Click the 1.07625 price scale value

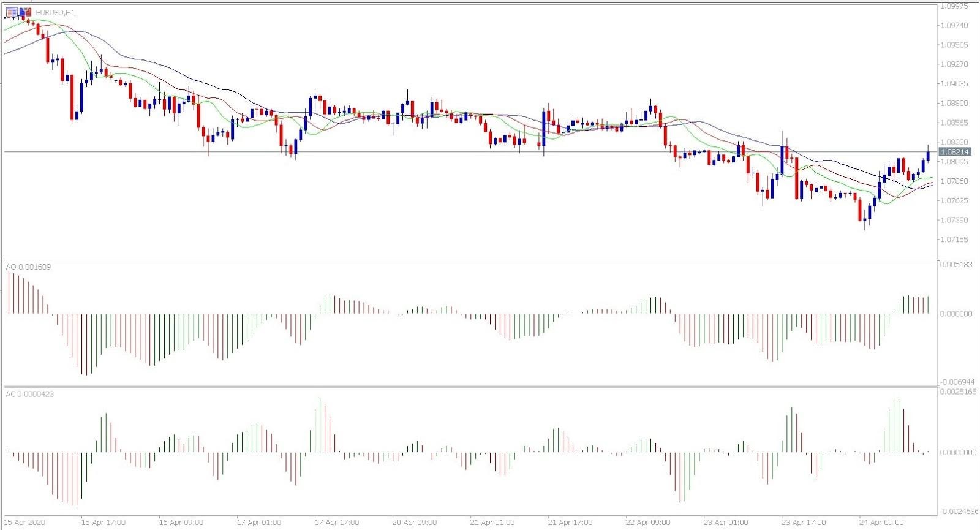point(956,201)
